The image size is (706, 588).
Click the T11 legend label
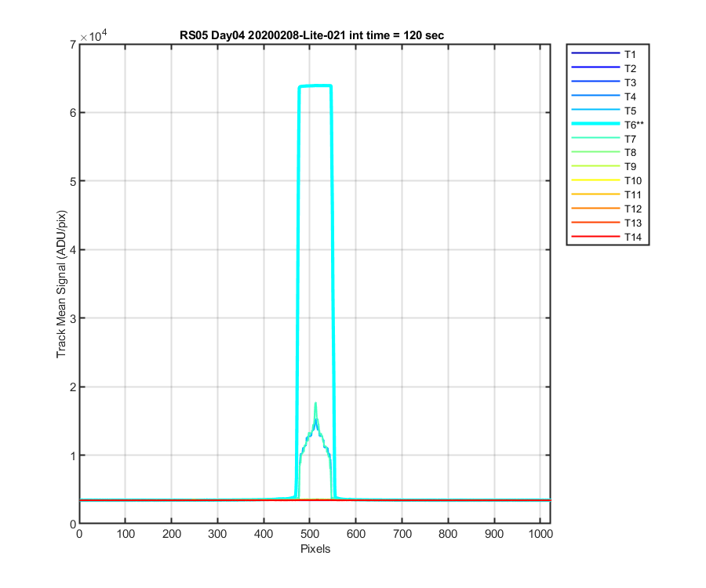pos(632,194)
